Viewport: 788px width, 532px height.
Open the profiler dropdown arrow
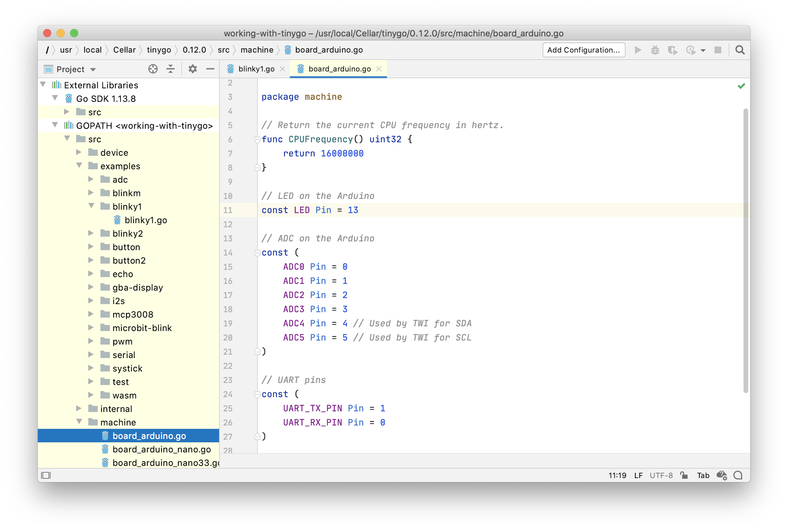[703, 50]
